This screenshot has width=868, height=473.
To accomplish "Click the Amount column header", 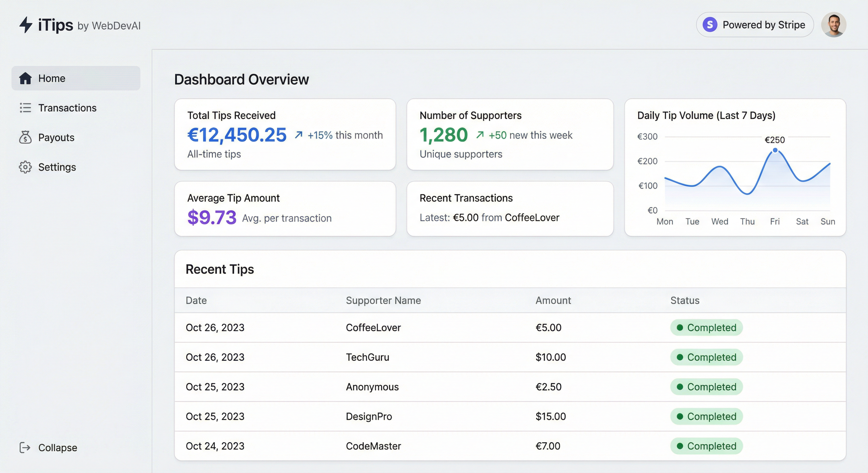I will point(553,300).
